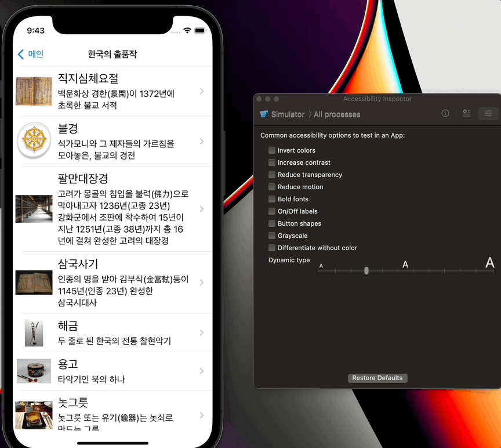Set Dynamic type to medium A
The image size is (501, 448).
tap(405, 265)
